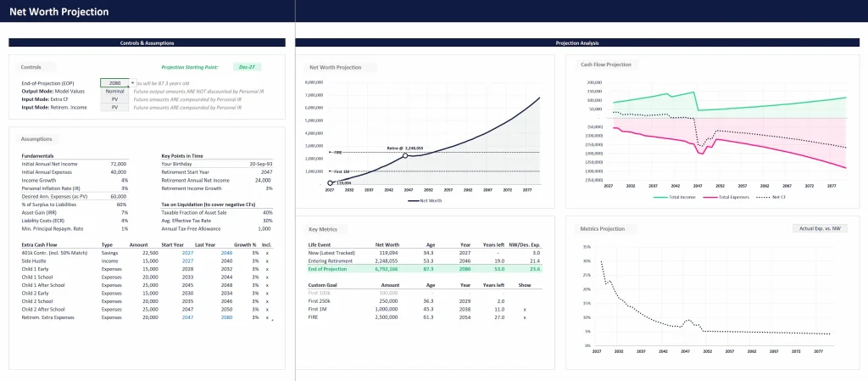This screenshot has height=381, width=868.
Task: Click the Net Worth legend entry
Action: 428,201
